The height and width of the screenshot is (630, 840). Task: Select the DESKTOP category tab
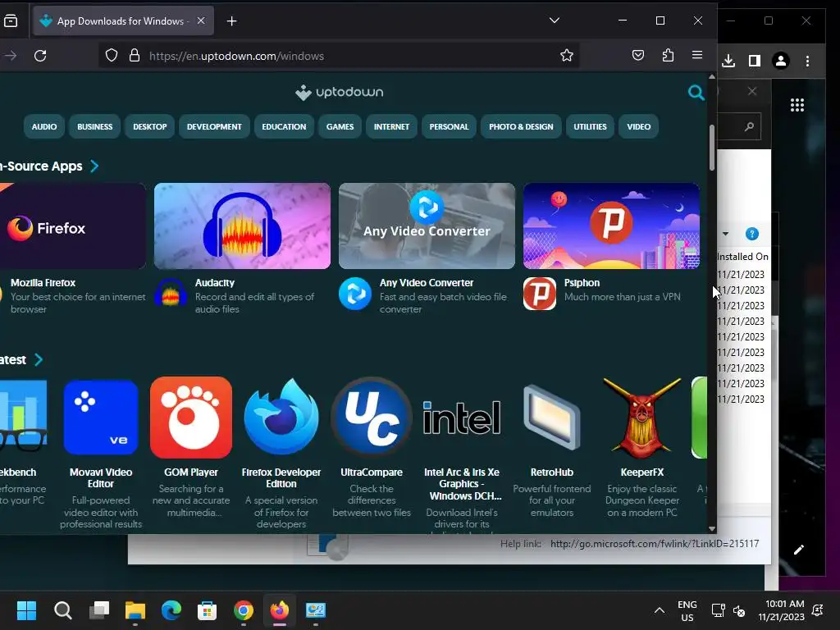point(150,127)
